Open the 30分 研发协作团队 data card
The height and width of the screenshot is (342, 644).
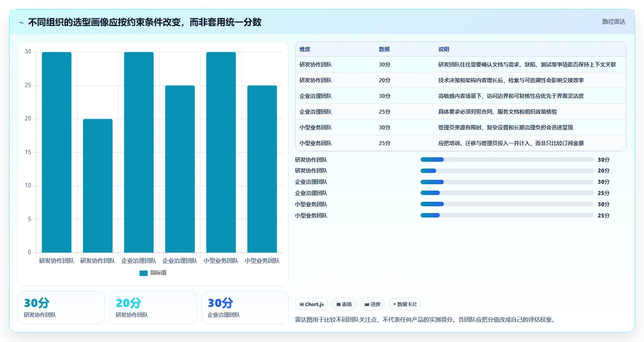pos(61,307)
